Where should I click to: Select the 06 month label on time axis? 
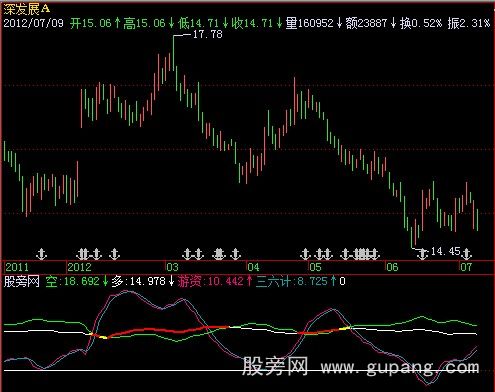point(392,267)
